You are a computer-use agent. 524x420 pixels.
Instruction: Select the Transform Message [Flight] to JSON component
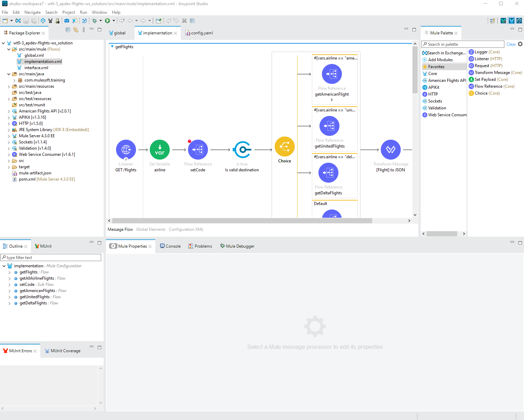click(390, 149)
